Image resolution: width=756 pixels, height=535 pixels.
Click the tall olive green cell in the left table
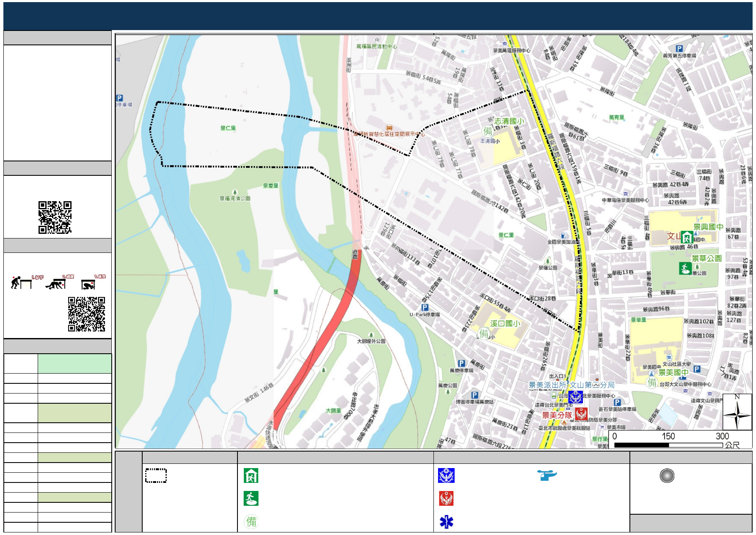pyautogui.click(x=74, y=413)
